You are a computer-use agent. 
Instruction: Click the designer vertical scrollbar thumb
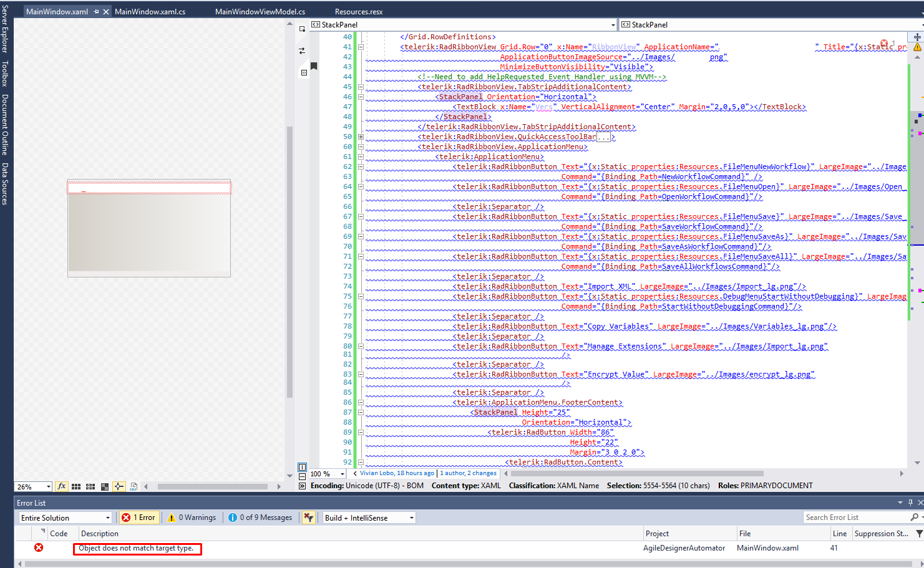click(289, 262)
